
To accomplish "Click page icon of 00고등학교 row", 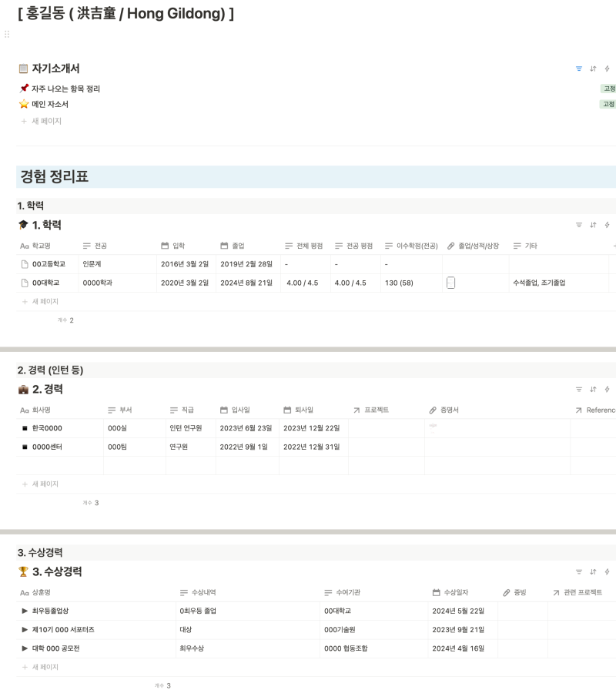I will 25,264.
